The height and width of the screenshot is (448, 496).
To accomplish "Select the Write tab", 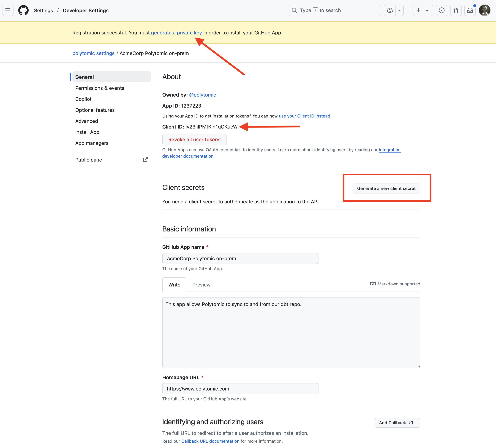I will 174,285.
